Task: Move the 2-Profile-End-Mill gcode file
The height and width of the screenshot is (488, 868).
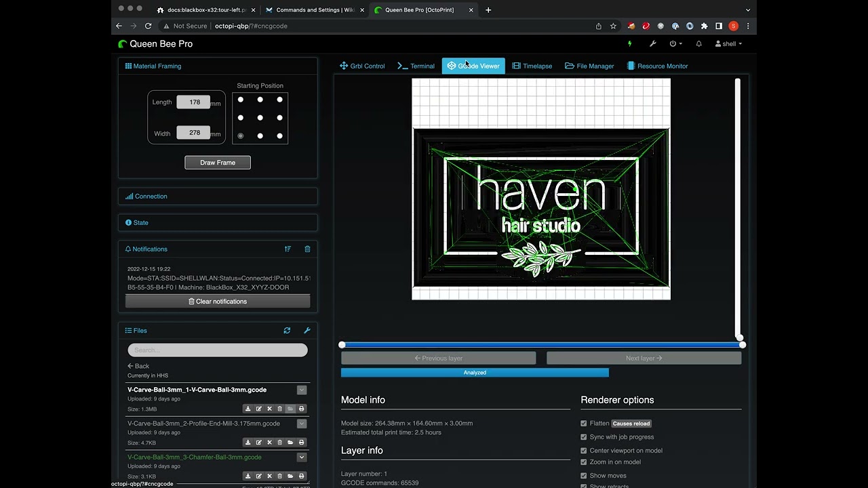Action: coord(269,443)
